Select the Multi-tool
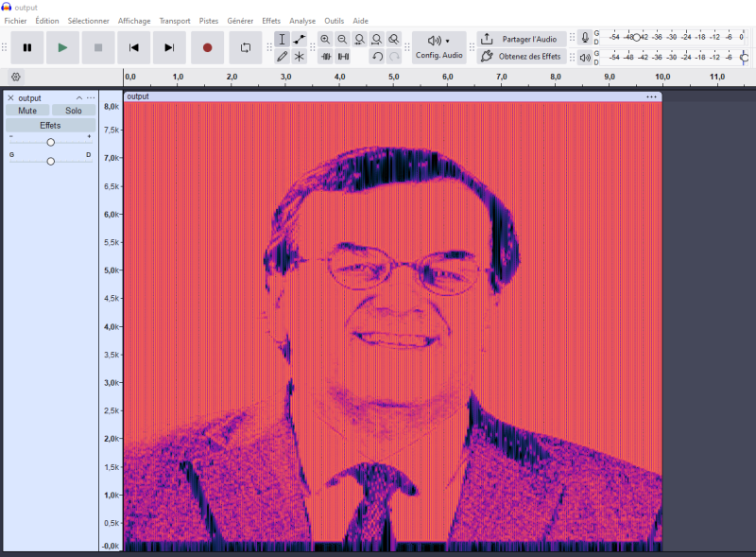756x557 pixels. pos(299,56)
